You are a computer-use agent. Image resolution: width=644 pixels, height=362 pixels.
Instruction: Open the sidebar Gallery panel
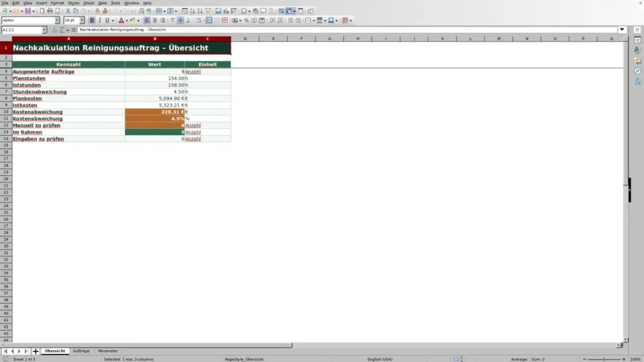pos(638,61)
